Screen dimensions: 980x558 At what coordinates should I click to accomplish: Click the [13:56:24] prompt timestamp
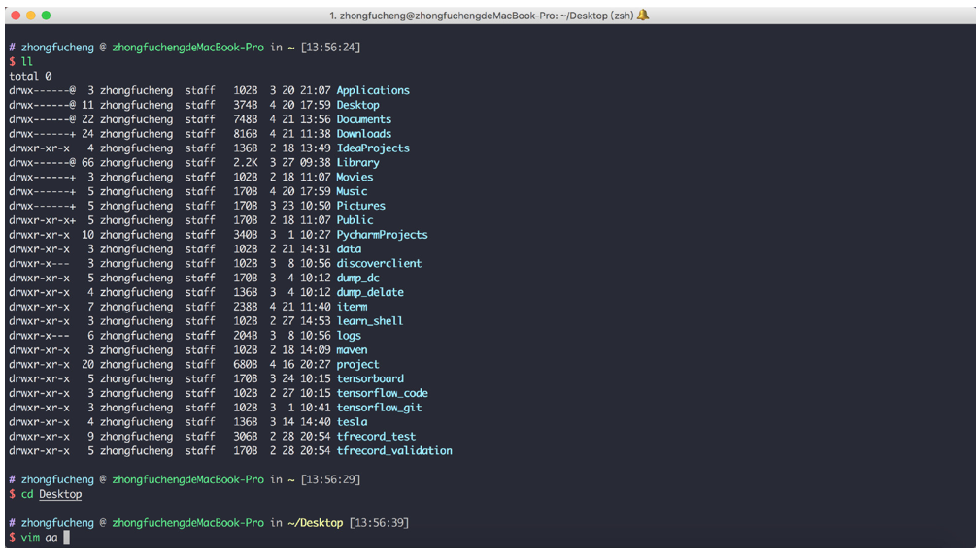[330, 47]
